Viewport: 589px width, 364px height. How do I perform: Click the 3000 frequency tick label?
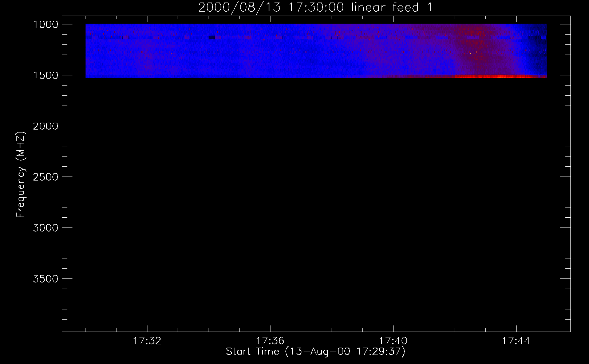click(46, 228)
